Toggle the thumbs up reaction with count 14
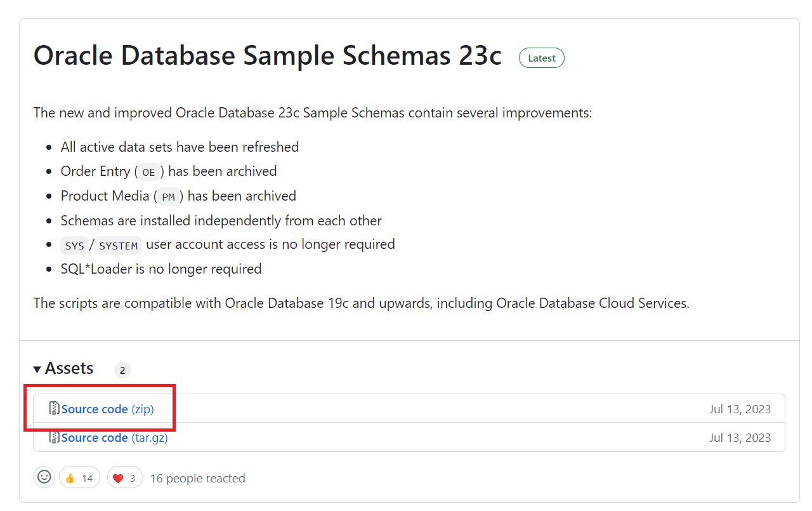 point(79,477)
